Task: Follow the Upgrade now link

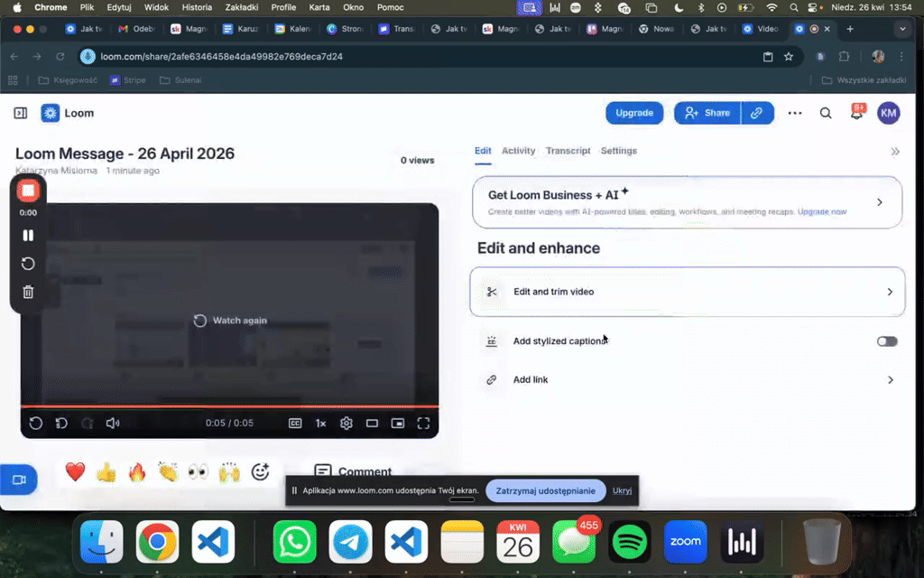Action: (822, 211)
